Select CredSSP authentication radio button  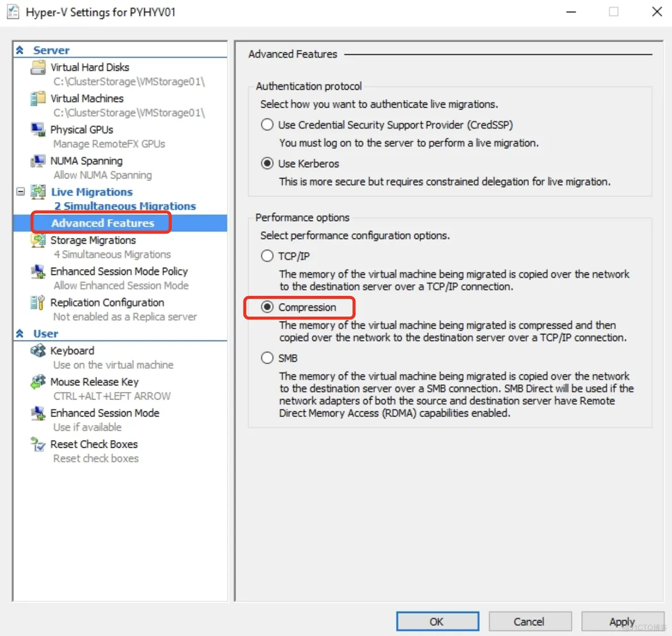tap(267, 125)
